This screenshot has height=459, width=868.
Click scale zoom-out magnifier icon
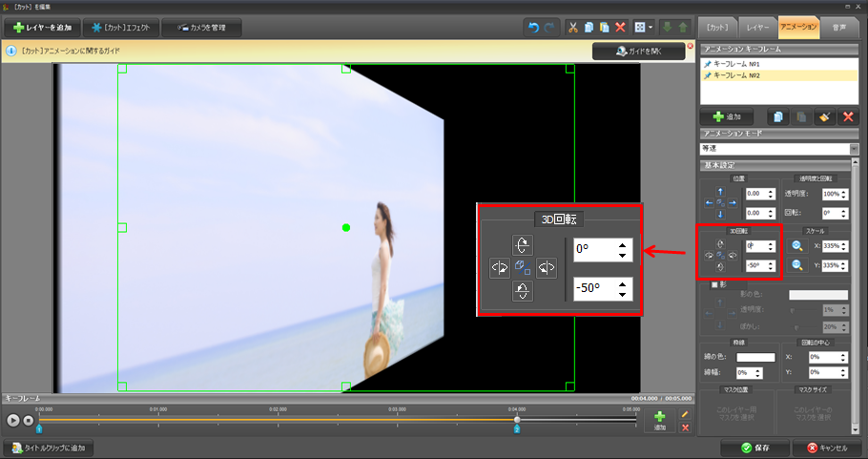[797, 265]
